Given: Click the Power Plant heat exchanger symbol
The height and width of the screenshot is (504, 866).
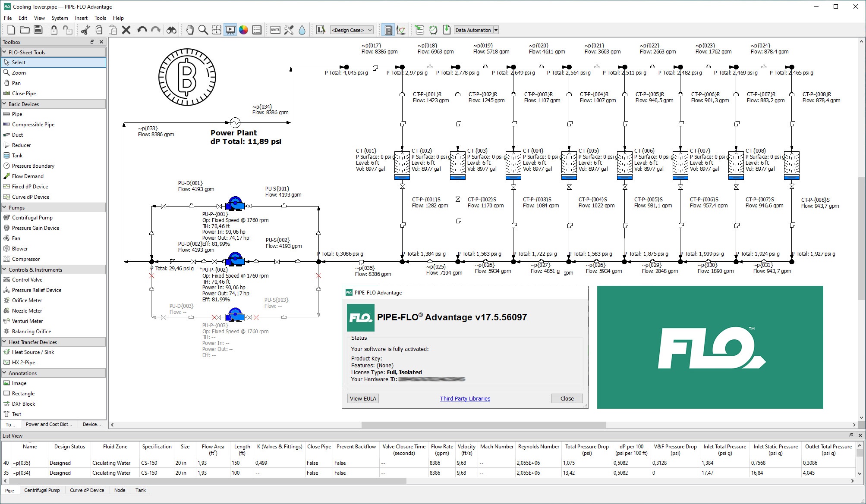Looking at the screenshot, I should (x=235, y=122).
